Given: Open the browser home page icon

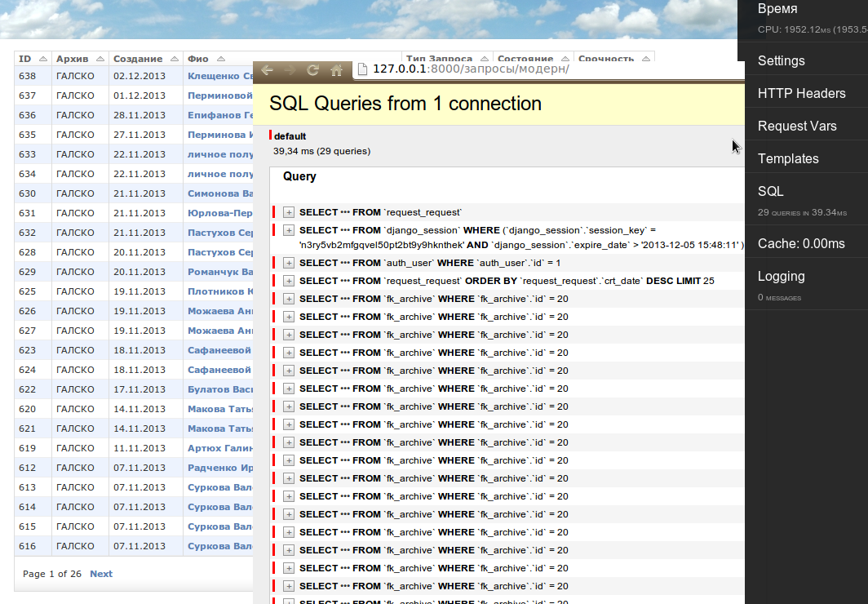Looking at the screenshot, I should coord(335,70).
